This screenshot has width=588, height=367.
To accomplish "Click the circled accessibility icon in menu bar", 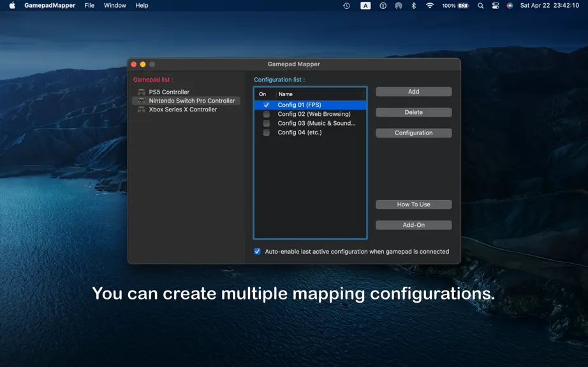I will (x=383, y=6).
